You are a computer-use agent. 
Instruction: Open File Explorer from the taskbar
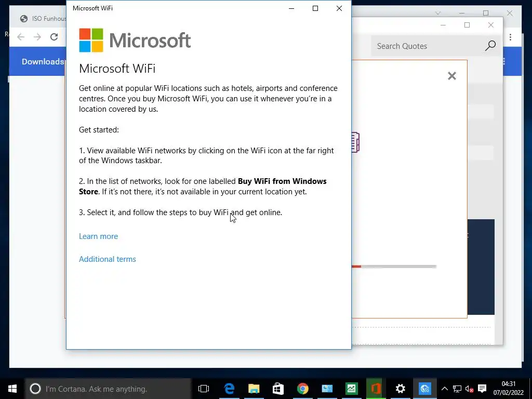click(x=254, y=389)
